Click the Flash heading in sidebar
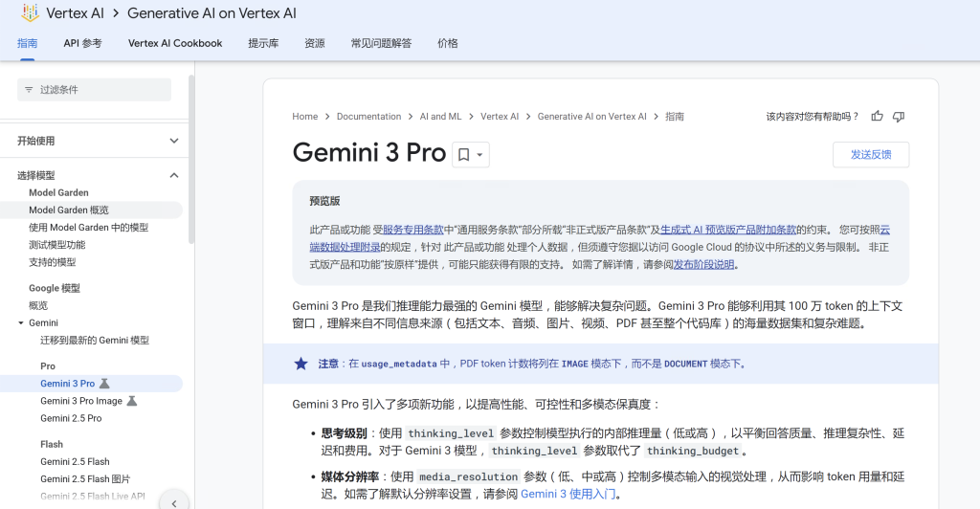 [x=52, y=444]
